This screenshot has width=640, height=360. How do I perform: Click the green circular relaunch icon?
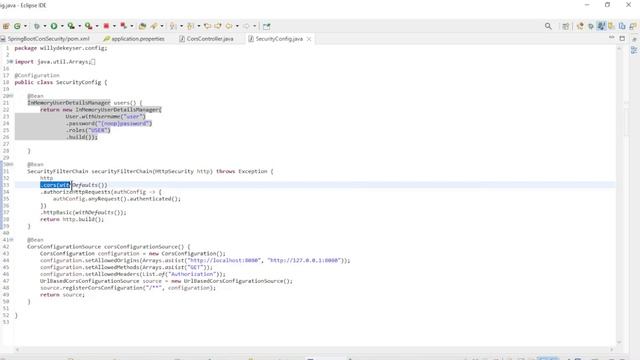[17, 26]
